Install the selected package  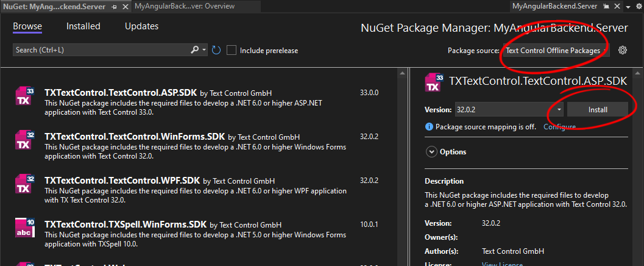598,109
